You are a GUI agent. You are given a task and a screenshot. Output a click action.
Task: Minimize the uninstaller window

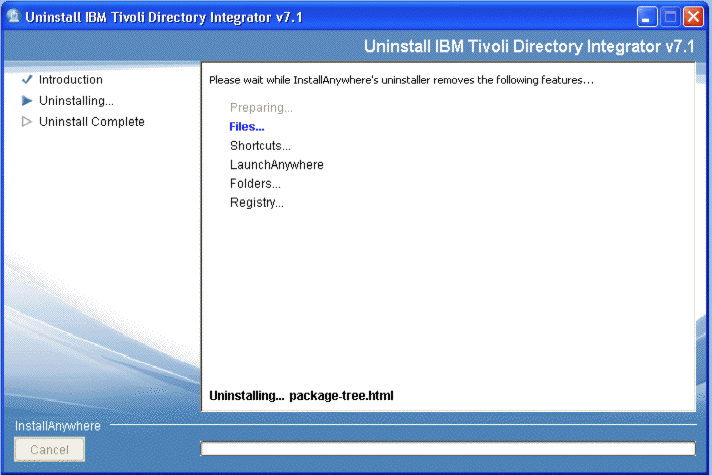coord(647,17)
